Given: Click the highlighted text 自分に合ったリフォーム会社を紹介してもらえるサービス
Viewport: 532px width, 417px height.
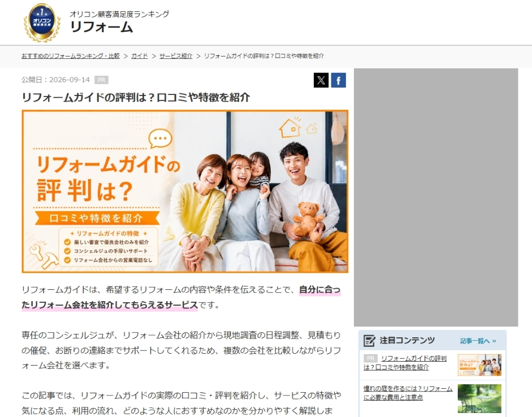Looking at the screenshot, I should coord(181,297).
